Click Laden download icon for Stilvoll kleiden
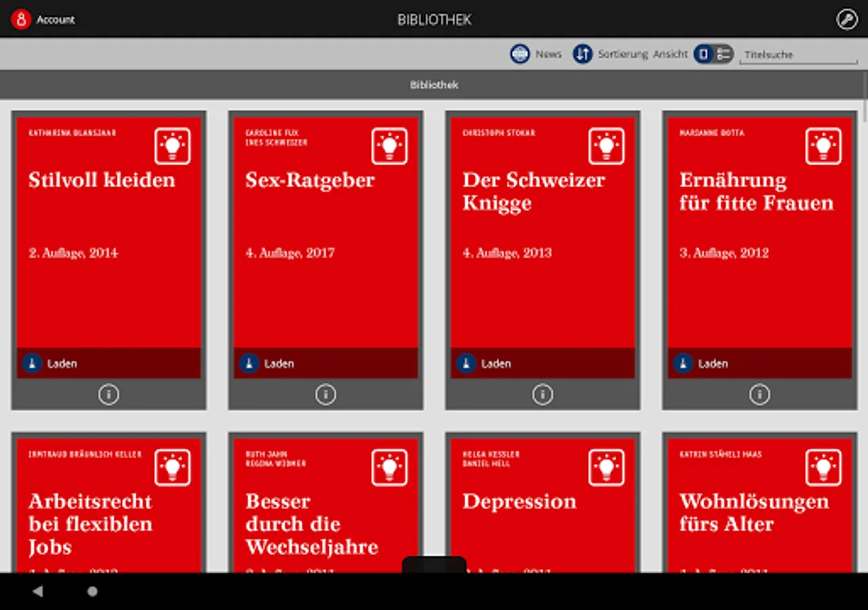Viewport: 868px width, 610px height. click(x=32, y=363)
